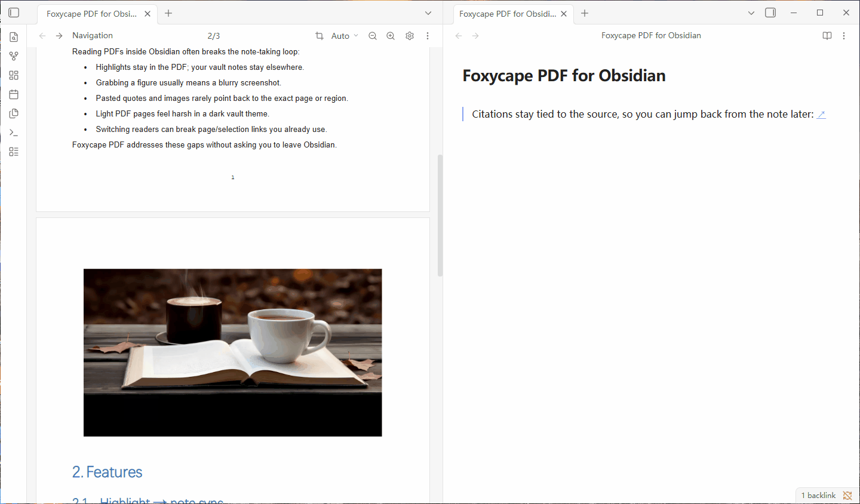This screenshot has height=504, width=860.
Task: Click the note title heading 'Foxycape PDF for Obsidian'
Action: coord(564,76)
